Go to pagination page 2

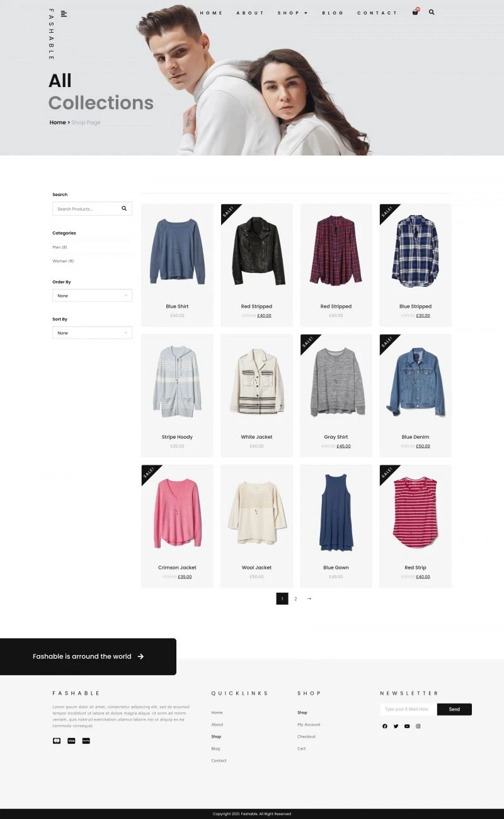295,598
